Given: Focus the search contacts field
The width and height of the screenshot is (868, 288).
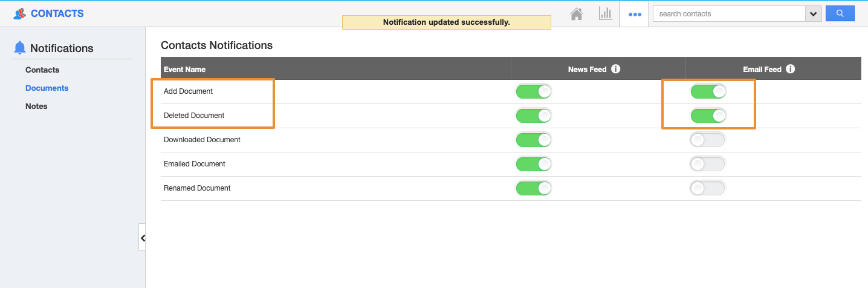Looking at the screenshot, I should pyautogui.click(x=729, y=14).
